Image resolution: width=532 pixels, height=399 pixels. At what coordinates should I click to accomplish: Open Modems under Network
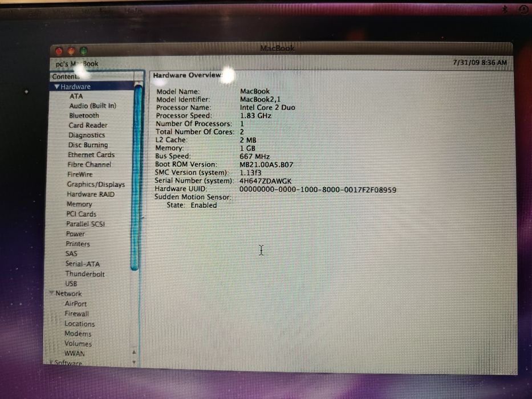pos(78,333)
